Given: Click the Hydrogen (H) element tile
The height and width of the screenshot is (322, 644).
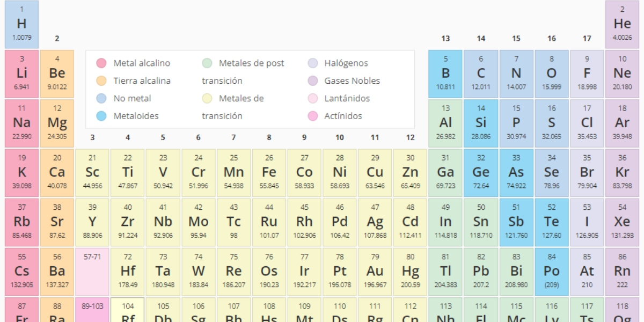Looking at the screenshot, I should (21, 24).
